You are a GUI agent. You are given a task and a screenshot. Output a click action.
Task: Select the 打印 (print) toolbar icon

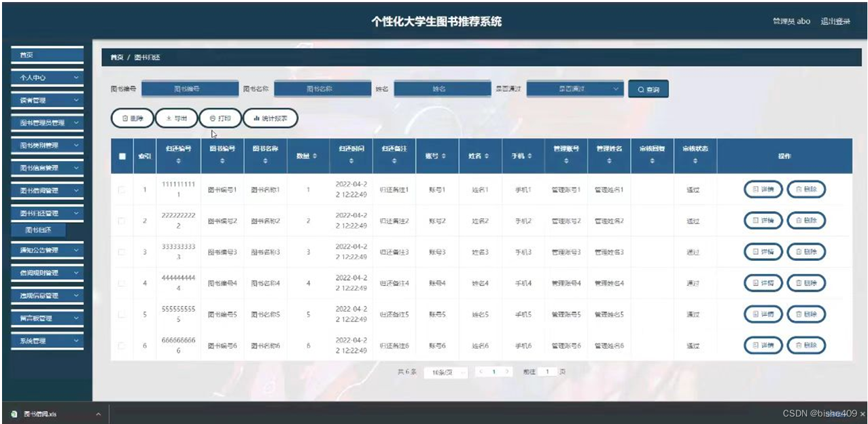coord(221,118)
